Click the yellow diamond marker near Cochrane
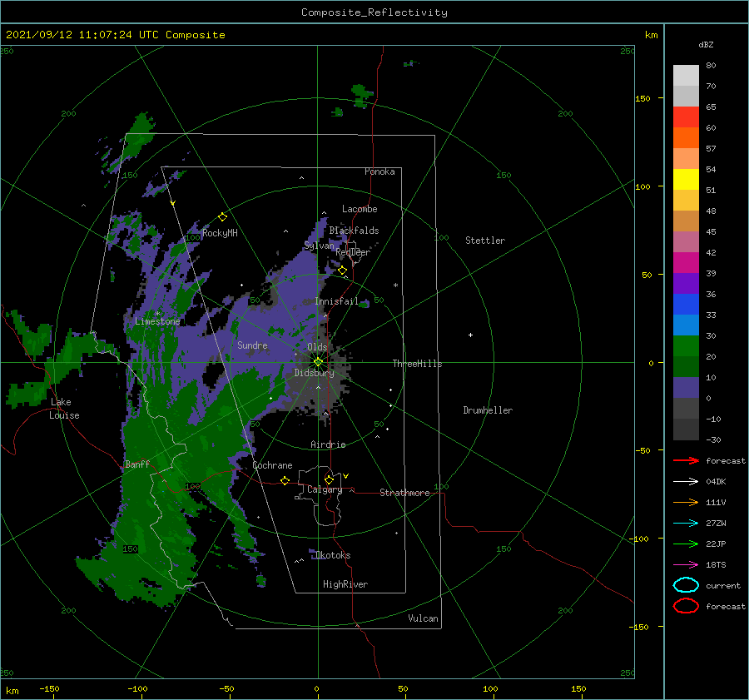Viewport: 749px width, 700px height. coord(285,480)
